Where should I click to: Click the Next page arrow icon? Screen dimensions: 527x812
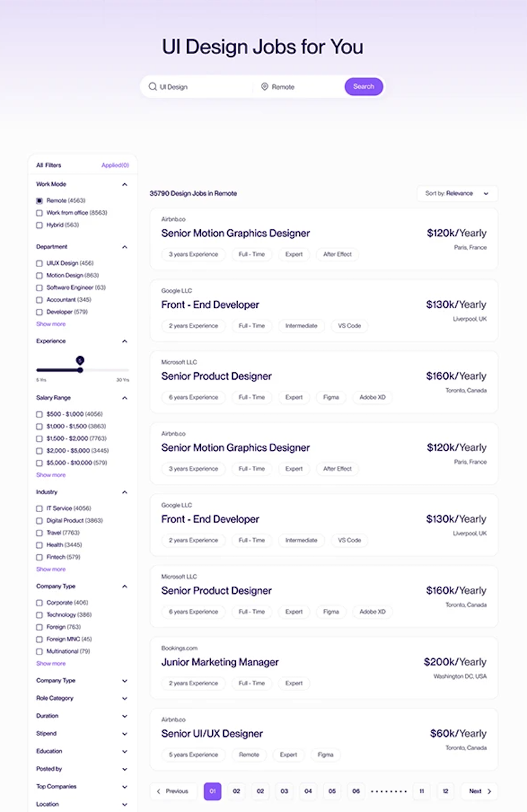(x=489, y=791)
